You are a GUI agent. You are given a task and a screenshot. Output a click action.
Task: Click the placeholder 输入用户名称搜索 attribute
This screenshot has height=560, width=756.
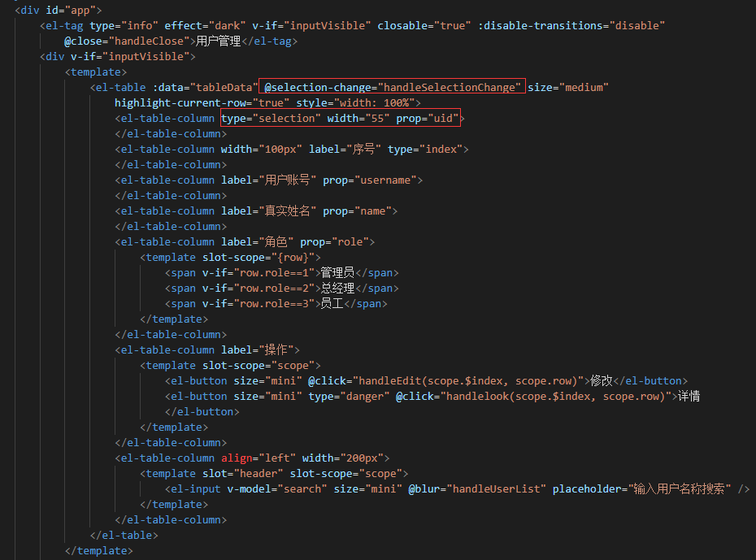[x=641, y=488]
